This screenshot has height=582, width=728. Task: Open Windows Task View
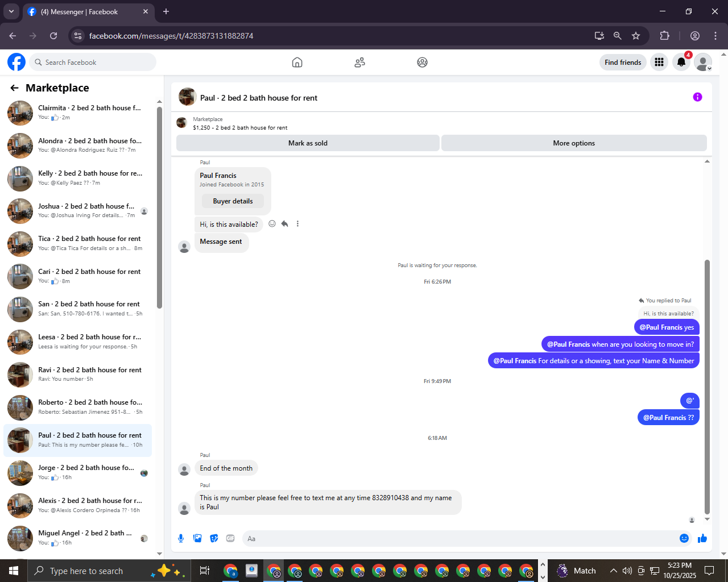click(x=205, y=571)
